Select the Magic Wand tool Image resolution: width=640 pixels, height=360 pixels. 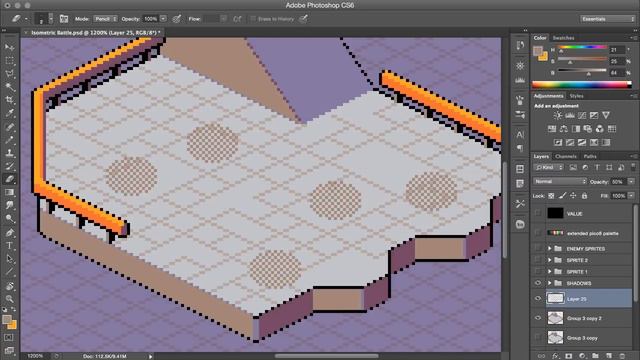point(9,87)
